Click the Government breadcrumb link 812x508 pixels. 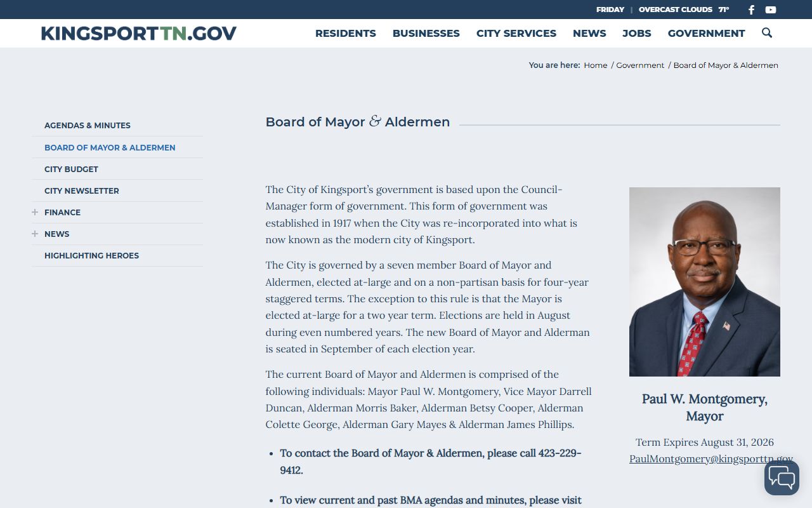tap(640, 65)
